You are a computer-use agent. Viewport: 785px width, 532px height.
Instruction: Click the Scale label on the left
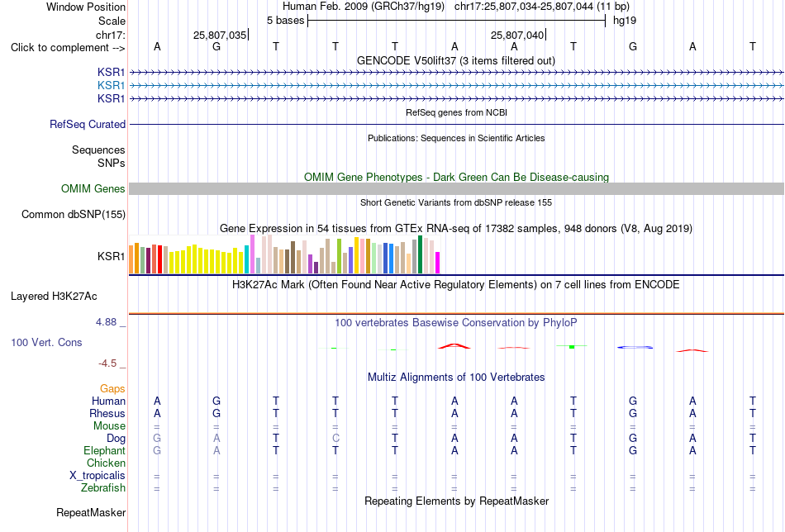[x=112, y=21]
